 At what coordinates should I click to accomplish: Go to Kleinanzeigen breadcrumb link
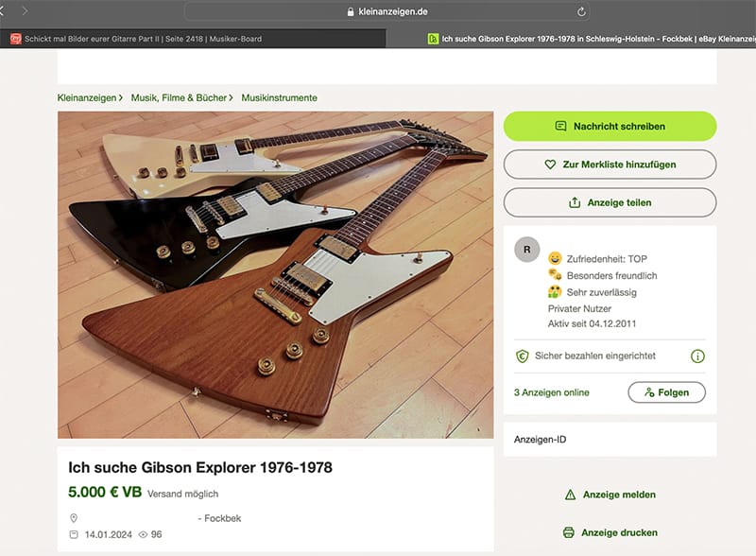pyautogui.click(x=87, y=97)
